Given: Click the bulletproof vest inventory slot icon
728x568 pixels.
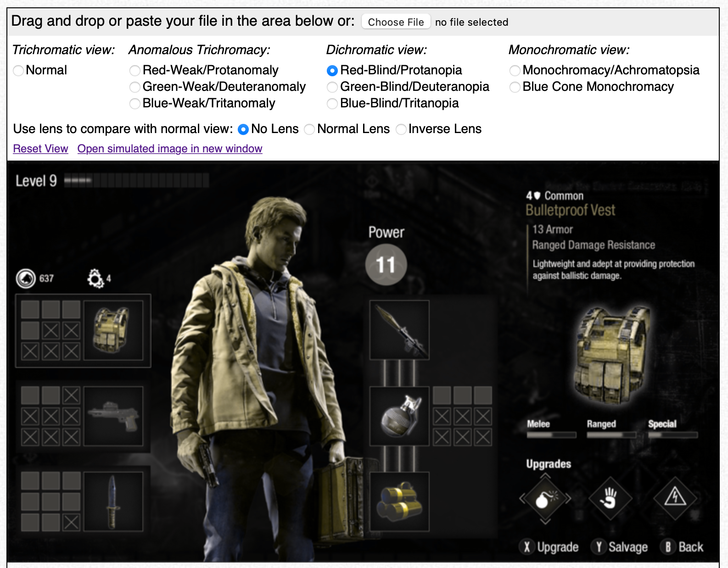Looking at the screenshot, I should coord(113,330).
